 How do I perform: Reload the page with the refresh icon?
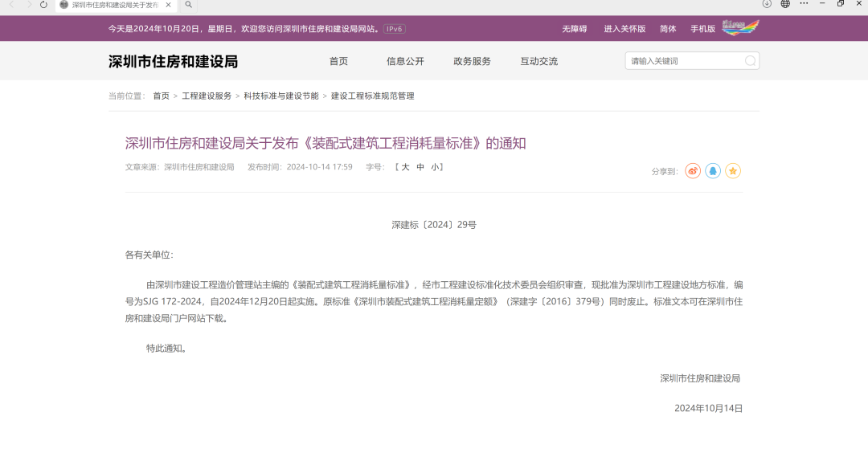[x=43, y=5]
